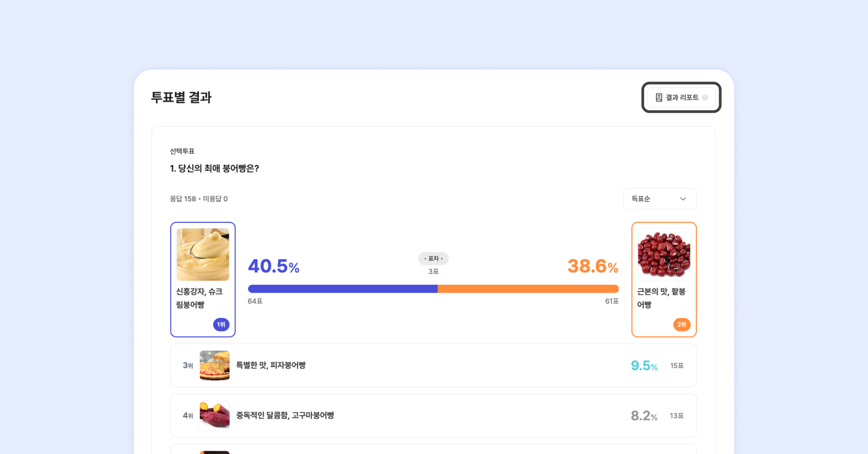Screen dimensions: 868x454
Task: Click the orange segment of vote bar
Action: pos(528,289)
